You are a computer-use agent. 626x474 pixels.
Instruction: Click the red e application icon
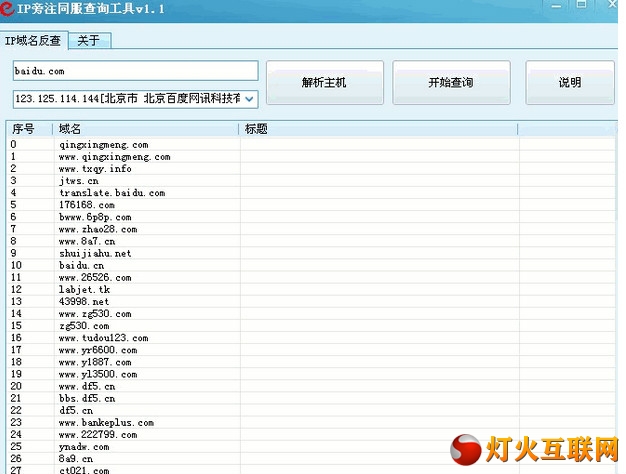pyautogui.click(x=7, y=8)
